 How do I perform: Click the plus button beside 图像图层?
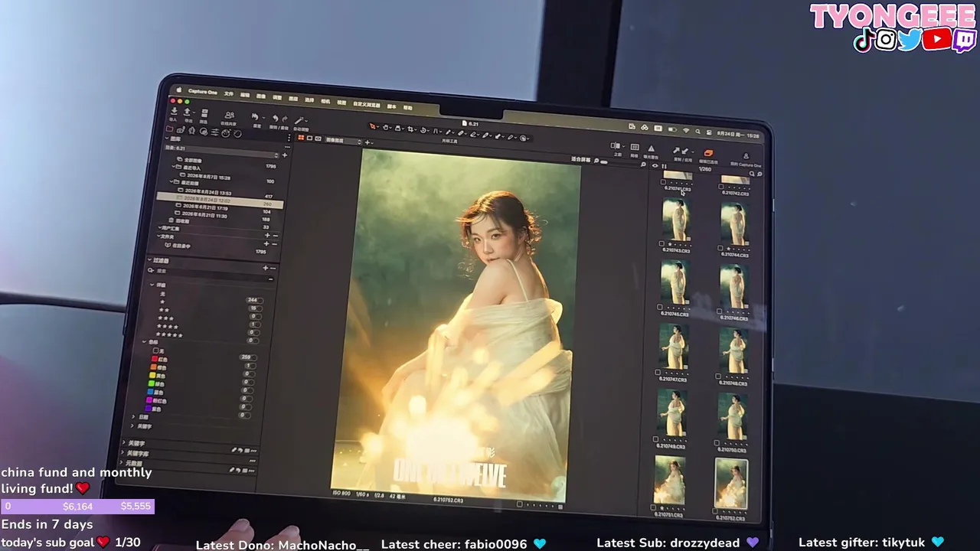[367, 142]
